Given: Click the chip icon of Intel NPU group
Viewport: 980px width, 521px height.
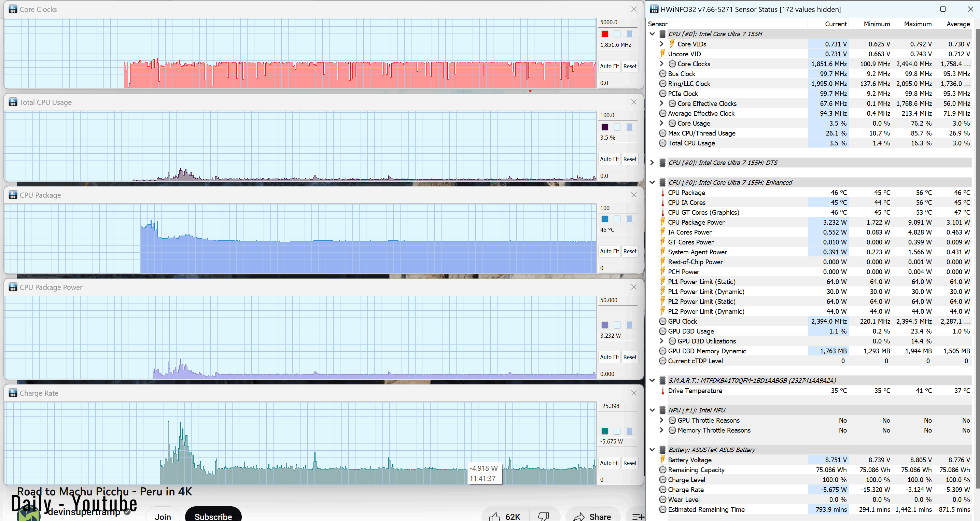Looking at the screenshot, I should [663, 410].
